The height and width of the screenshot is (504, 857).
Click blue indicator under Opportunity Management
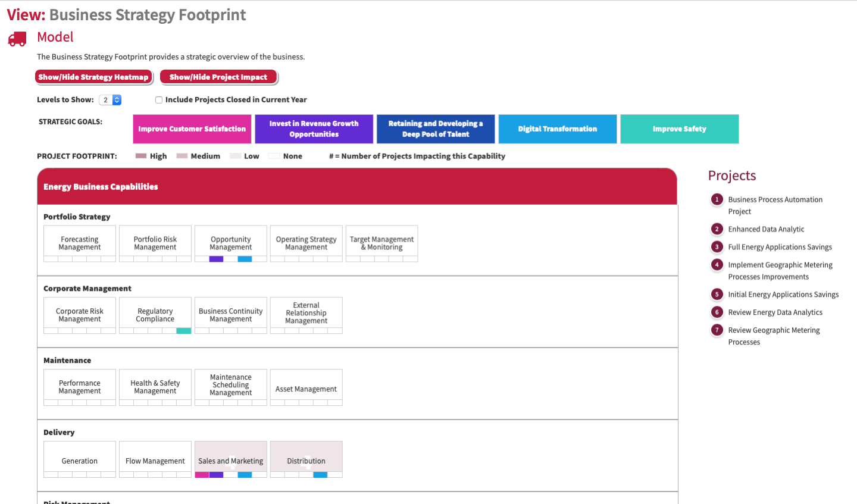(x=245, y=259)
